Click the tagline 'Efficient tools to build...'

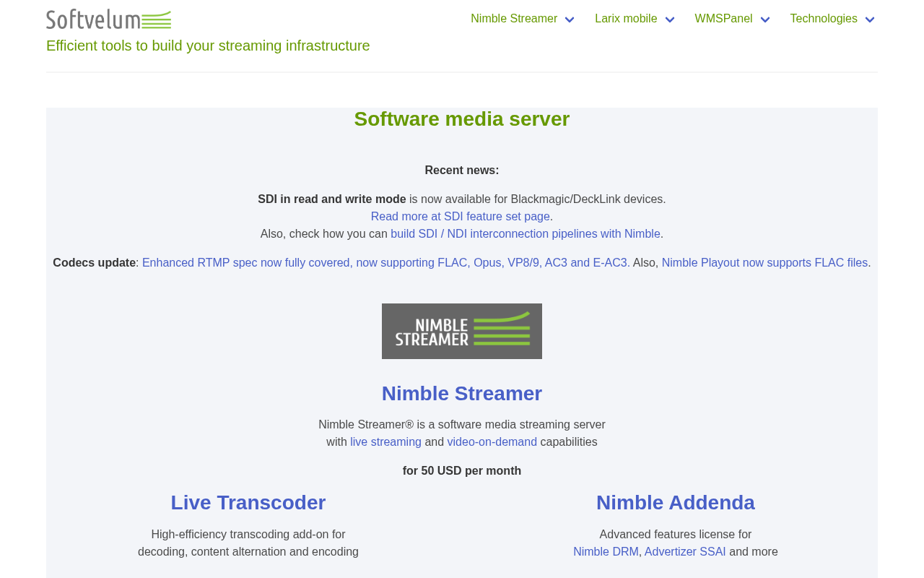point(208,46)
